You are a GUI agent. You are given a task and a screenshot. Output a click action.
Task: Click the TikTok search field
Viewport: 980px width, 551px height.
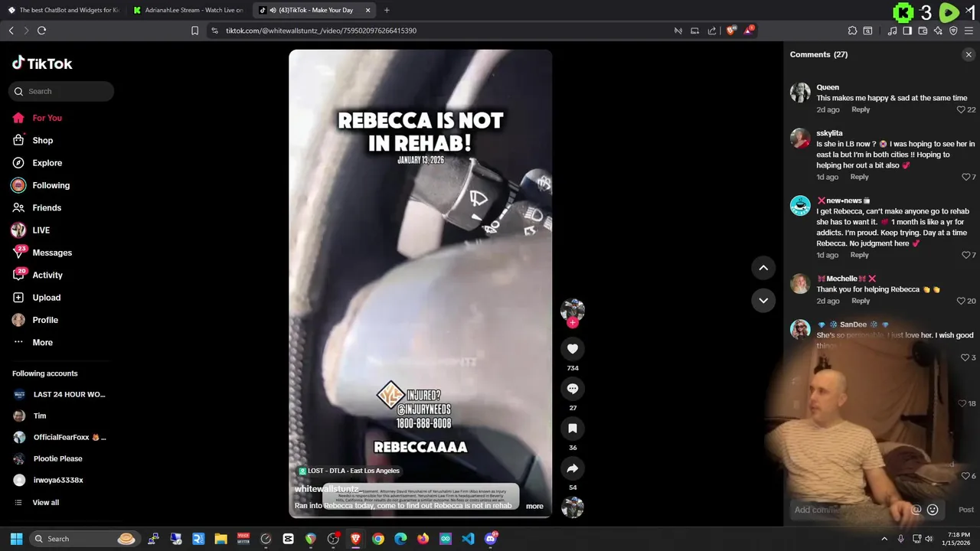point(61,91)
